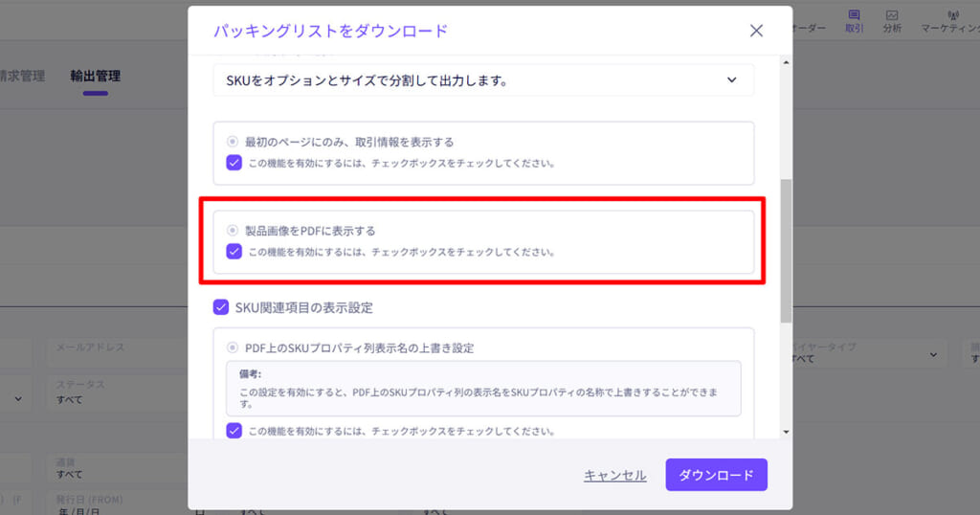Select radio 最初のページにのみ、取引情報を表示する
This screenshot has width=980, height=515.
click(233, 142)
